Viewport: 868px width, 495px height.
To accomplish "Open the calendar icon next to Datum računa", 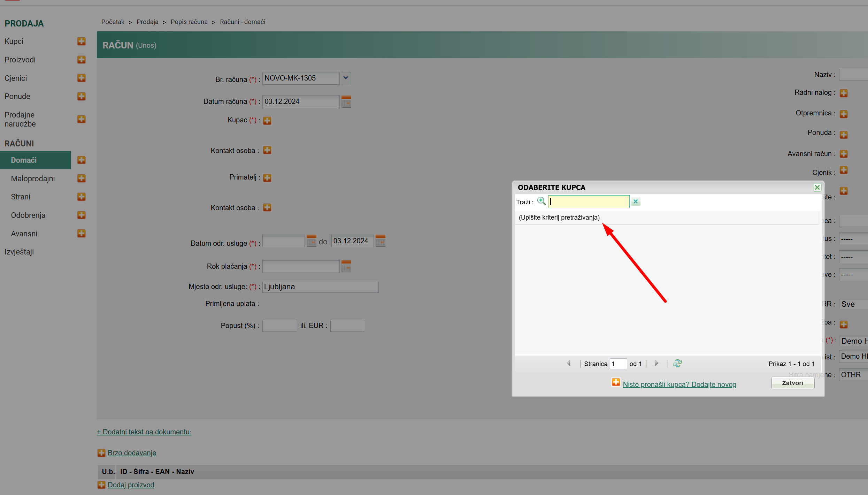I will point(346,102).
